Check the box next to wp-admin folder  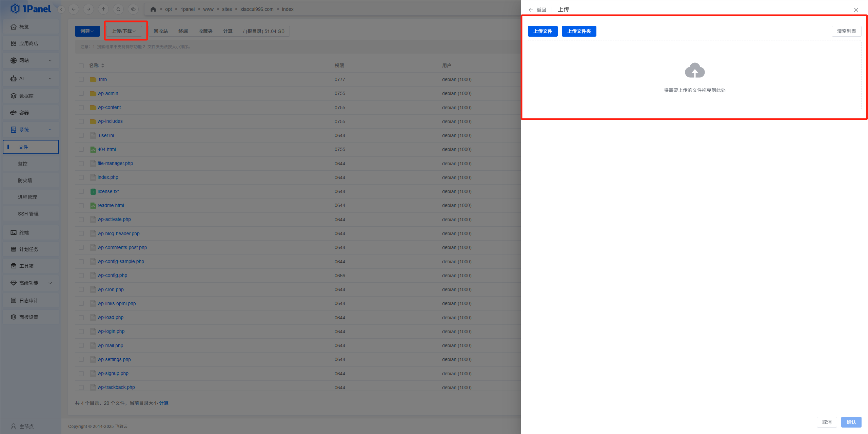tap(81, 93)
